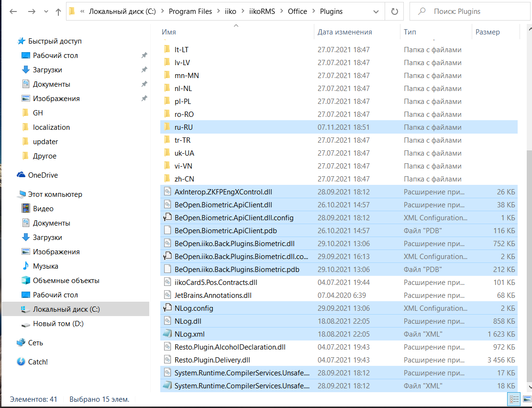
Task: Open recent locations dropdown arrow
Action: coord(46,12)
